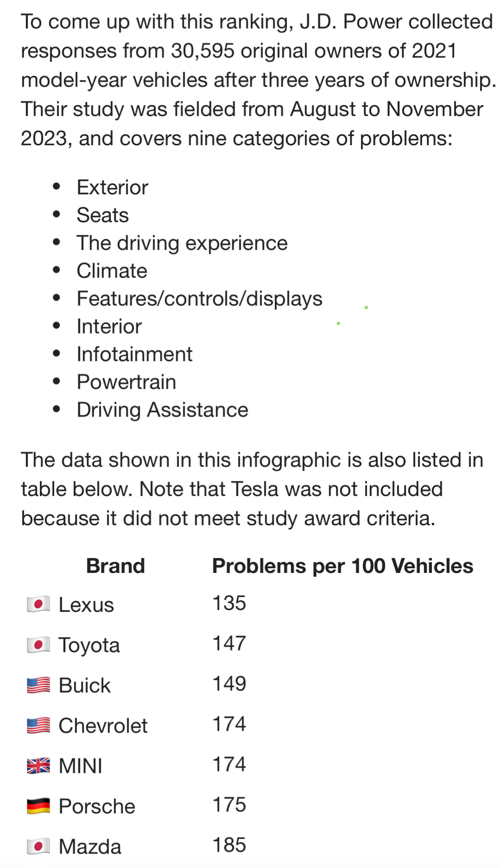Click the Buick value 149
This screenshot has width=502, height=868.
[229, 684]
